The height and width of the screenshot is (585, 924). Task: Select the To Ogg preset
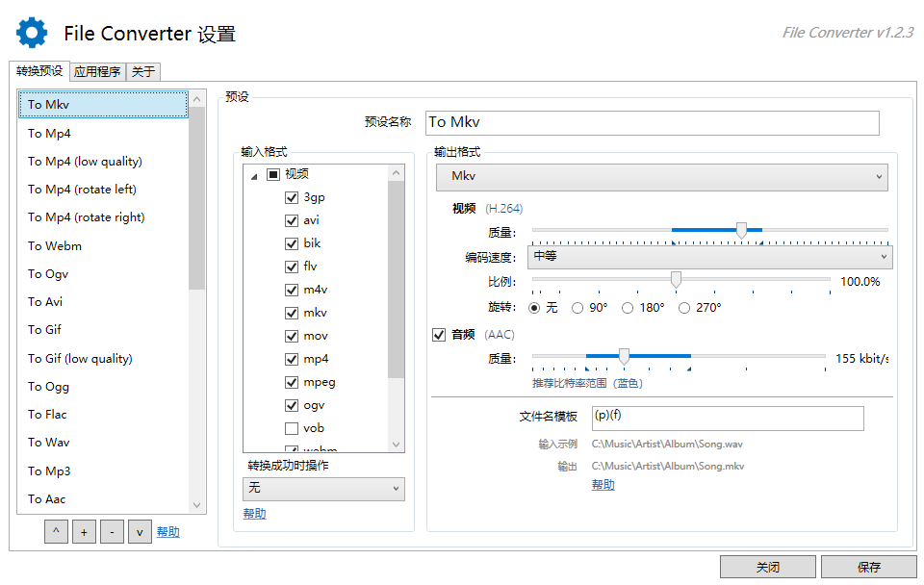pos(103,387)
